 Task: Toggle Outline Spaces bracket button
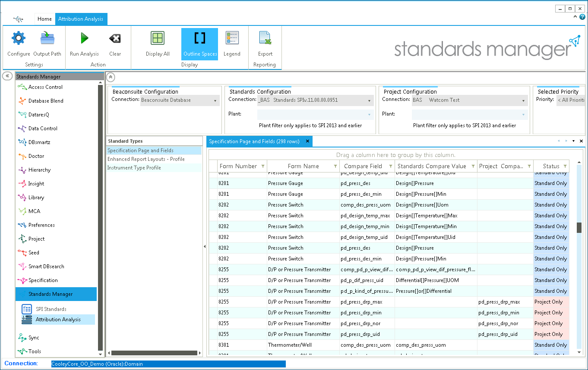(199, 44)
